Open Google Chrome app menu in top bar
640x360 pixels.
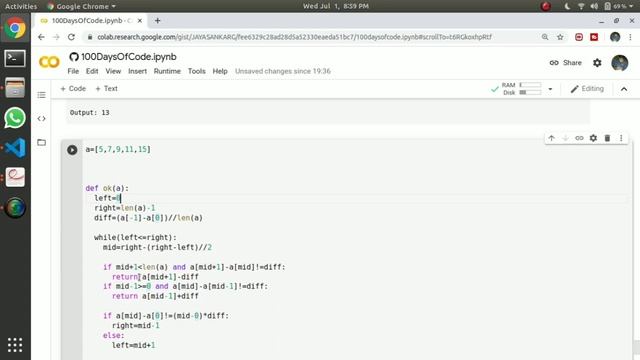pos(82,6)
